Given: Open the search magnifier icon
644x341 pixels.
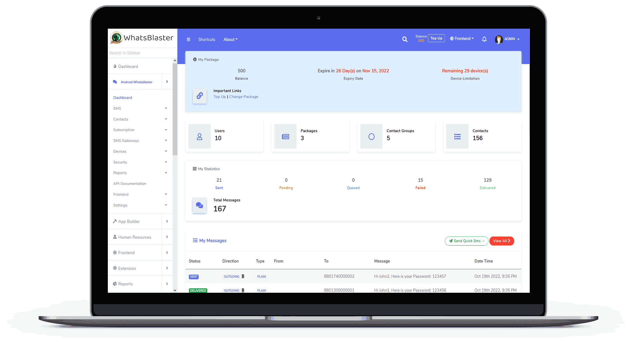Looking at the screenshot, I should (405, 39).
